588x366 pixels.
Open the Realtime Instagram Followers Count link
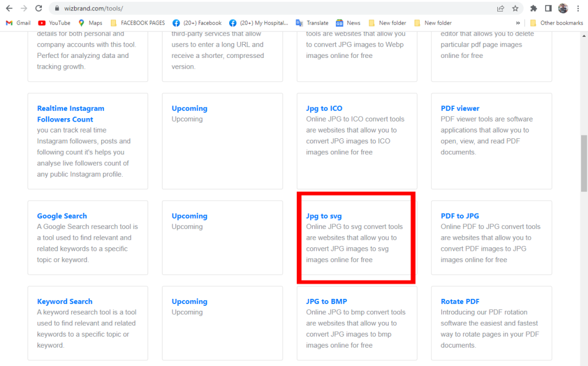(x=71, y=114)
